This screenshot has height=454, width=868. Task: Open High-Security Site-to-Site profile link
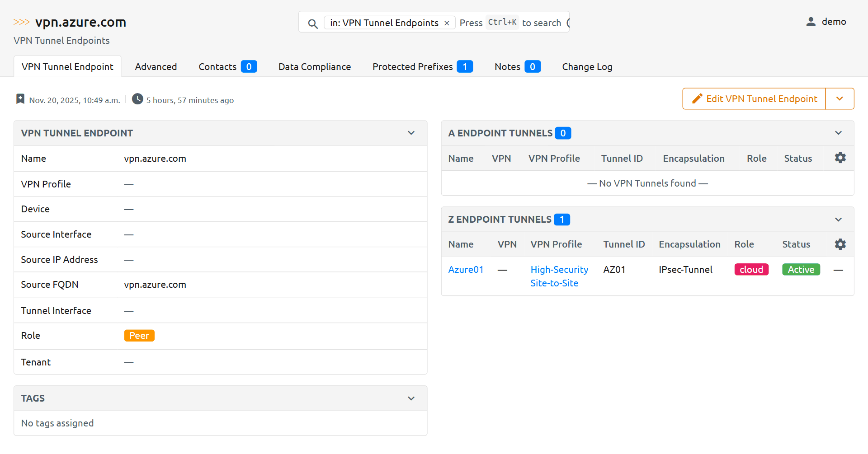tap(559, 276)
